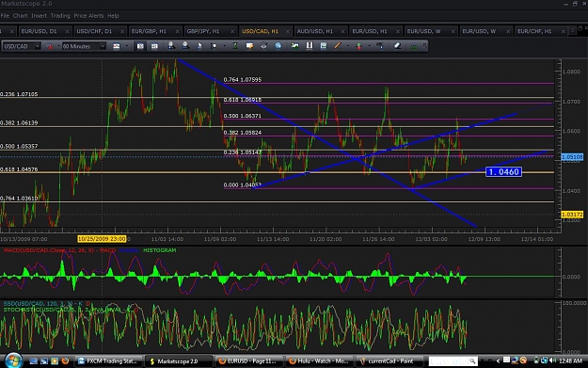Expand arrow beside date range icon

click(x=126, y=46)
